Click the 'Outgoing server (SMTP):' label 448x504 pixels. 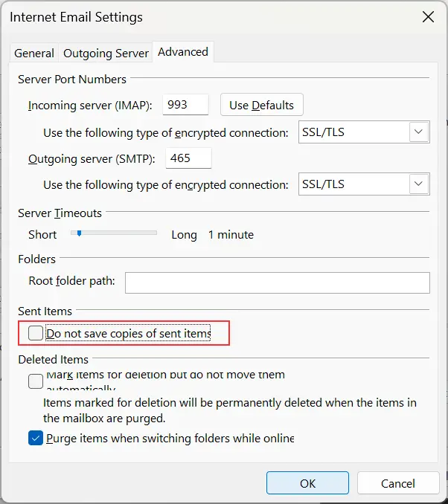[91, 158]
